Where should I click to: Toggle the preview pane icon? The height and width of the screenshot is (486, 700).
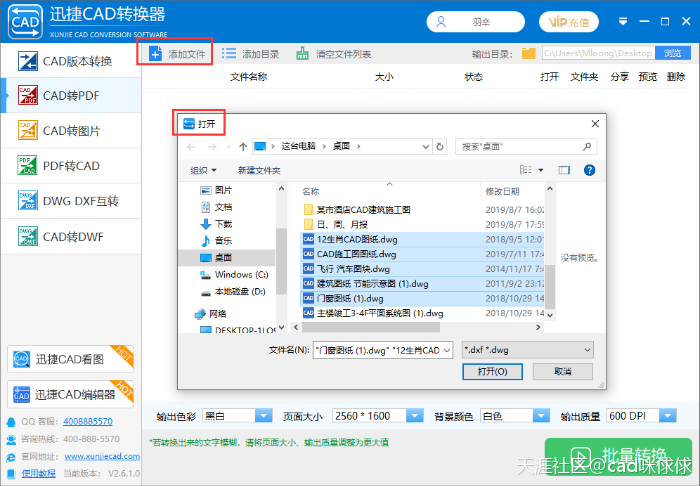pyautogui.click(x=564, y=170)
